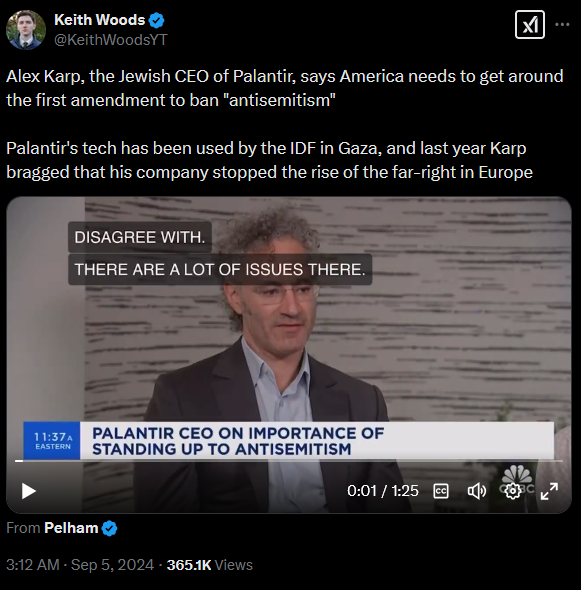581x590 pixels.
Task: Click Keith Woods profile avatar
Action: (26, 30)
